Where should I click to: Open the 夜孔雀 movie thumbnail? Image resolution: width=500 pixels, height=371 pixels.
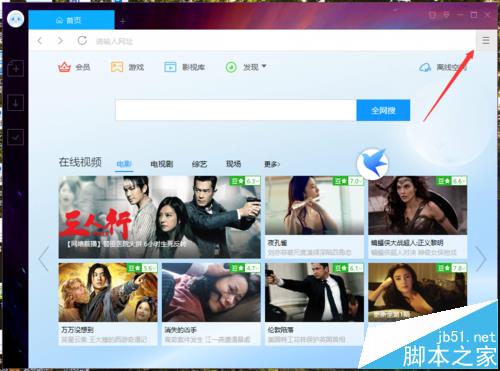click(314, 205)
